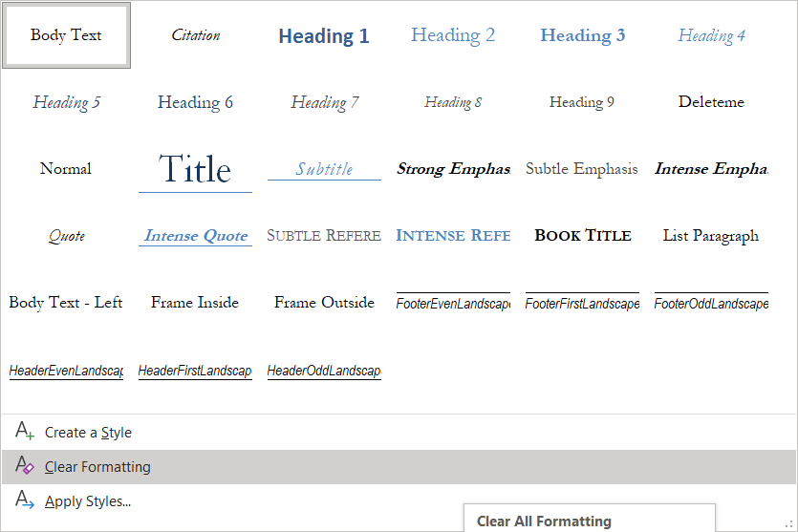The width and height of the screenshot is (798, 532).
Task: Use the Book Title style
Action: pos(582,236)
